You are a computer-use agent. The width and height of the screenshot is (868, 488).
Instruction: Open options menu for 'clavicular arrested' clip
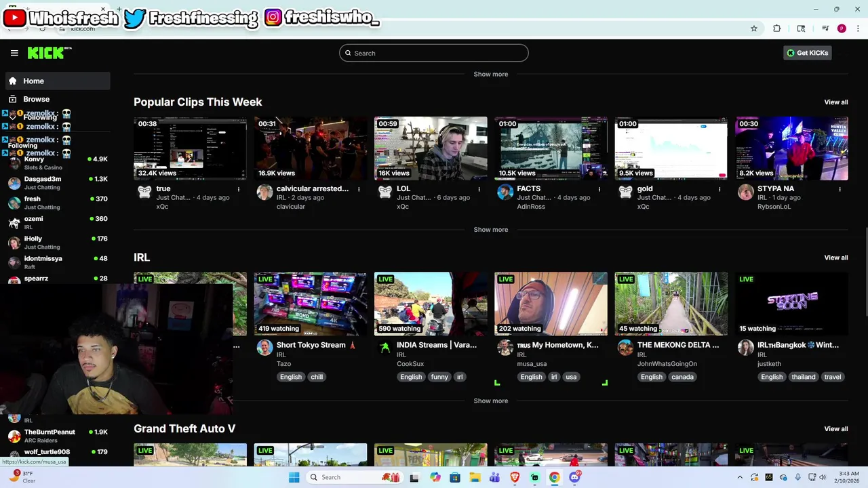click(x=359, y=189)
